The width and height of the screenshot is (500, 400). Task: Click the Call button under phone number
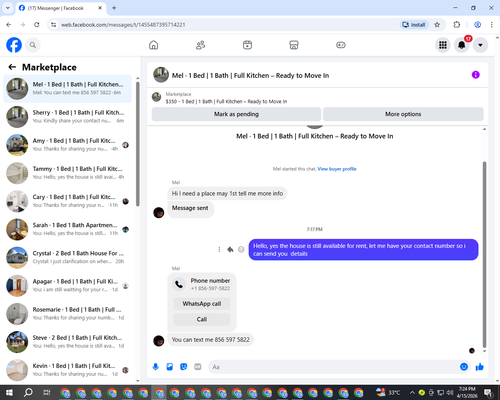click(202, 319)
